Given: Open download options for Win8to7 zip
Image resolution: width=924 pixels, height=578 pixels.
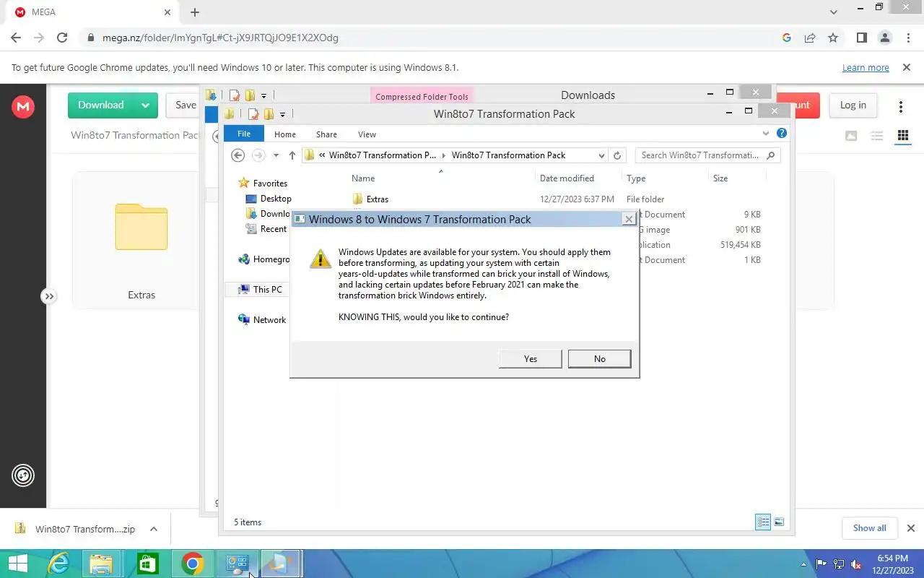Looking at the screenshot, I should point(154,529).
